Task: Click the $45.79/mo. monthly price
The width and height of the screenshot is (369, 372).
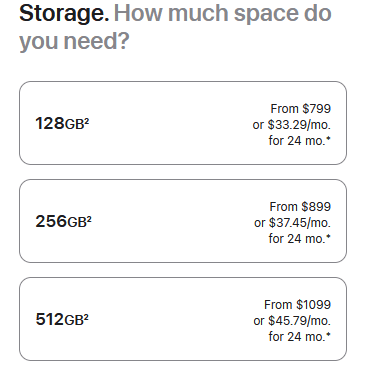Action: click(x=299, y=321)
